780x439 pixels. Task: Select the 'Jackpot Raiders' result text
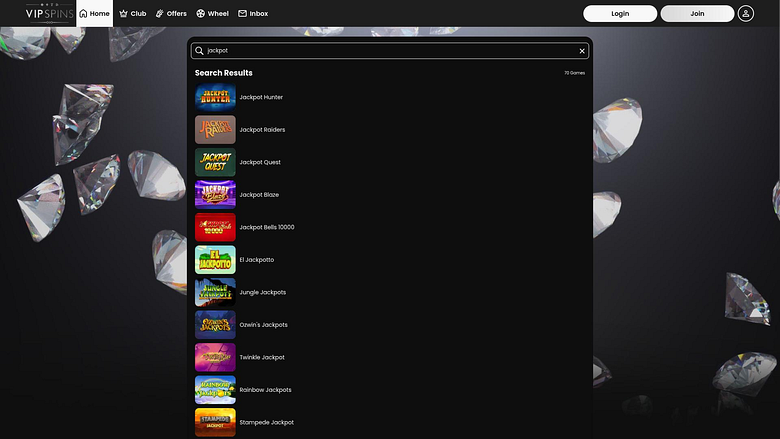pos(262,130)
